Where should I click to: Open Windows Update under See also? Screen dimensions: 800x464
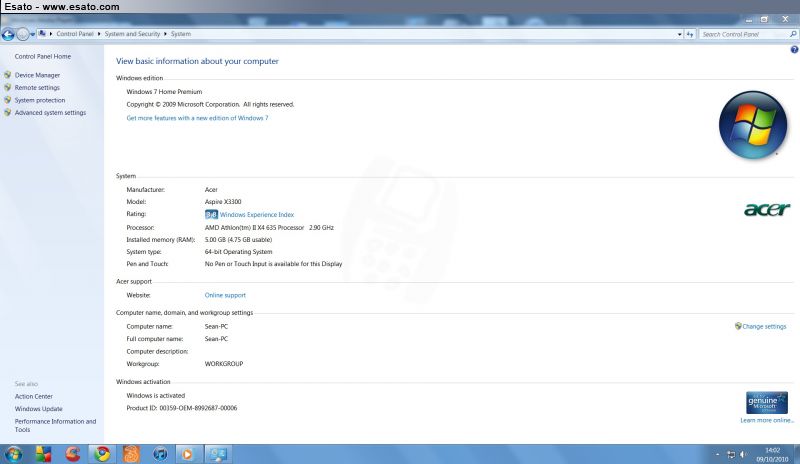pyautogui.click(x=38, y=409)
